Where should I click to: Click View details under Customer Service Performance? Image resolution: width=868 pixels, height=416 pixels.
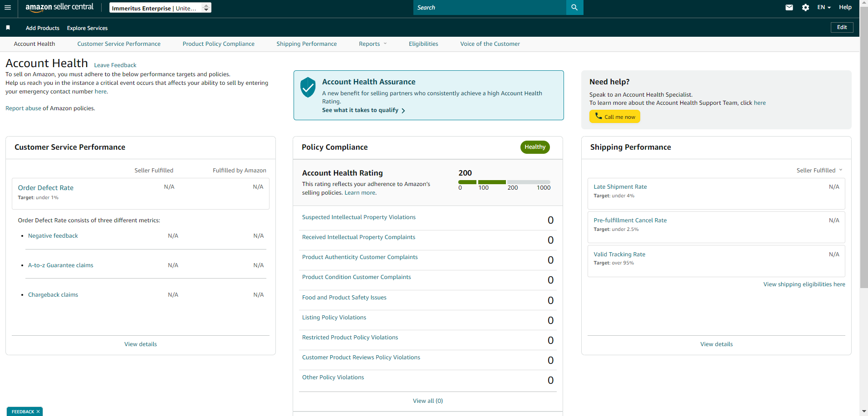click(x=141, y=344)
